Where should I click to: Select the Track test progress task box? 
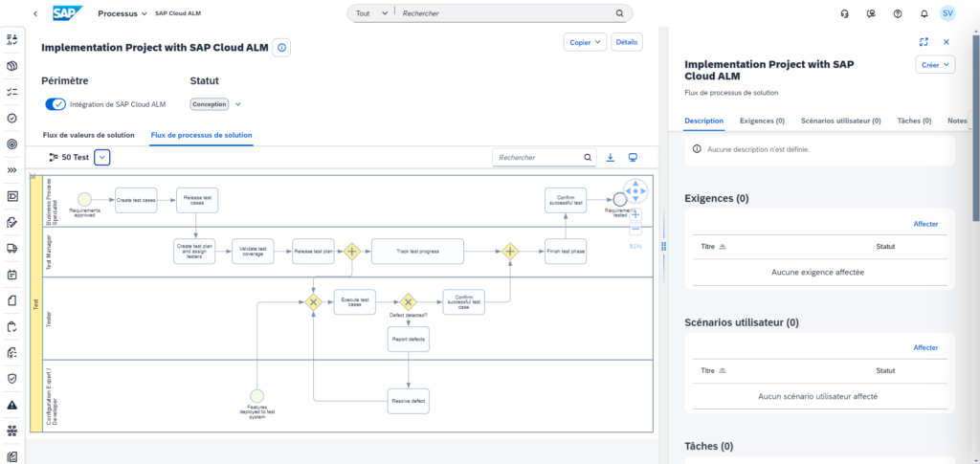(417, 251)
